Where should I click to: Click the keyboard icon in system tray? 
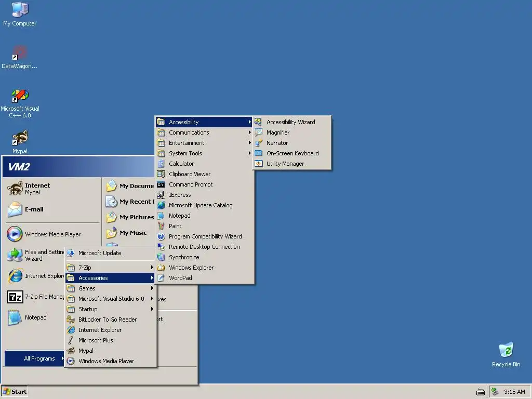point(481,392)
